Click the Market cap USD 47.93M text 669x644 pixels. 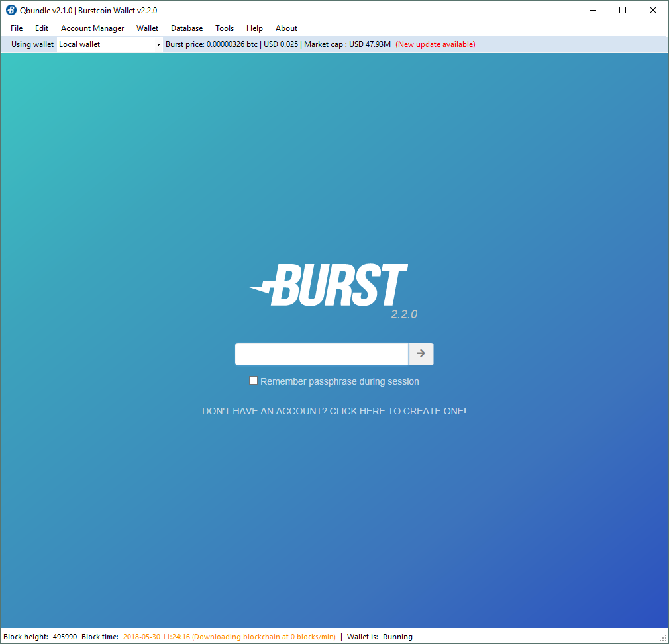347,44
